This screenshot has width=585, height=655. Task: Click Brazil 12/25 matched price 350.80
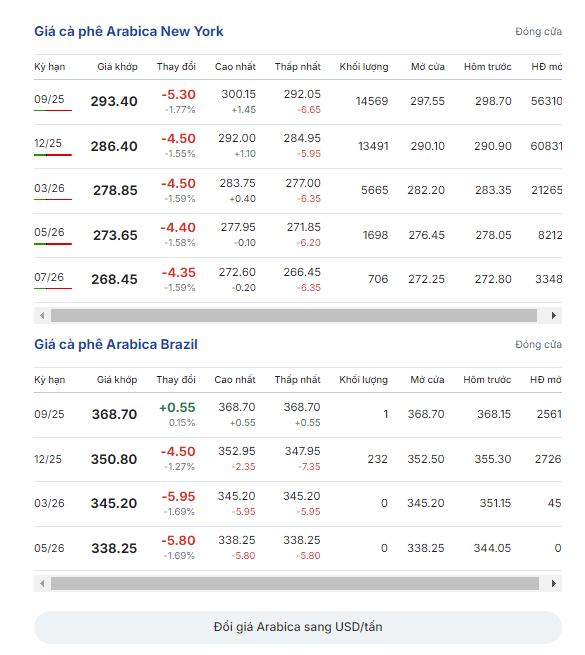(114, 459)
